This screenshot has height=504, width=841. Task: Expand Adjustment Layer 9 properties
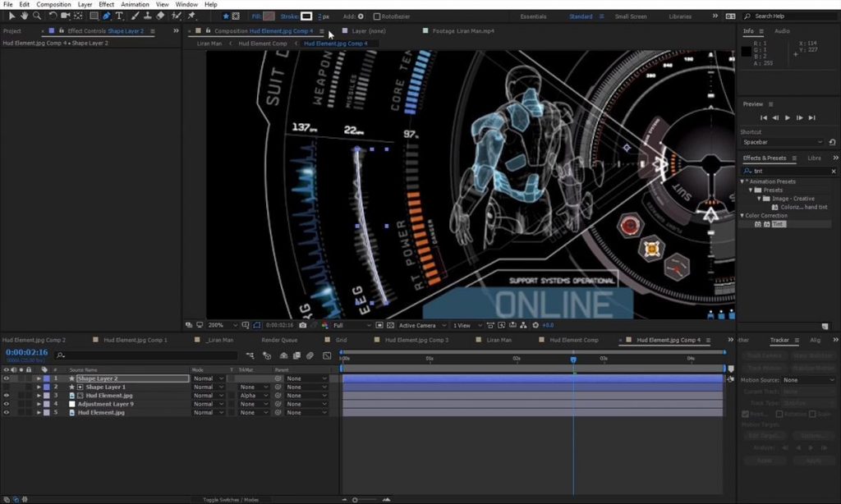click(39, 405)
